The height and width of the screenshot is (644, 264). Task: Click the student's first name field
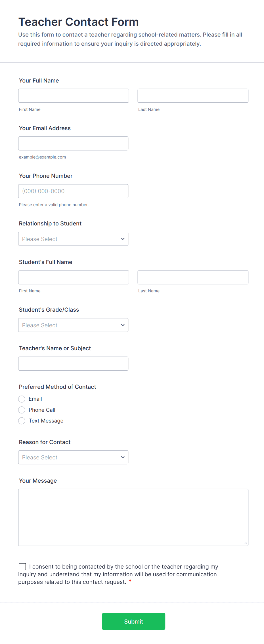tap(74, 277)
